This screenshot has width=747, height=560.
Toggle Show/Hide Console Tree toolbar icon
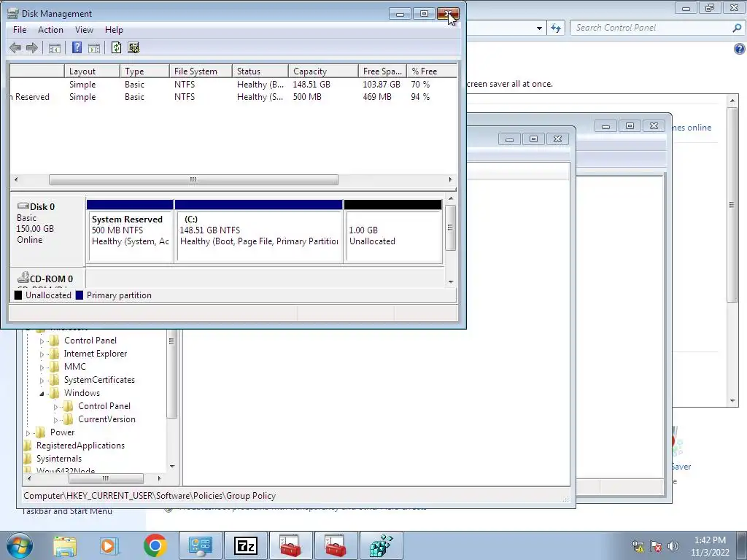coord(54,47)
